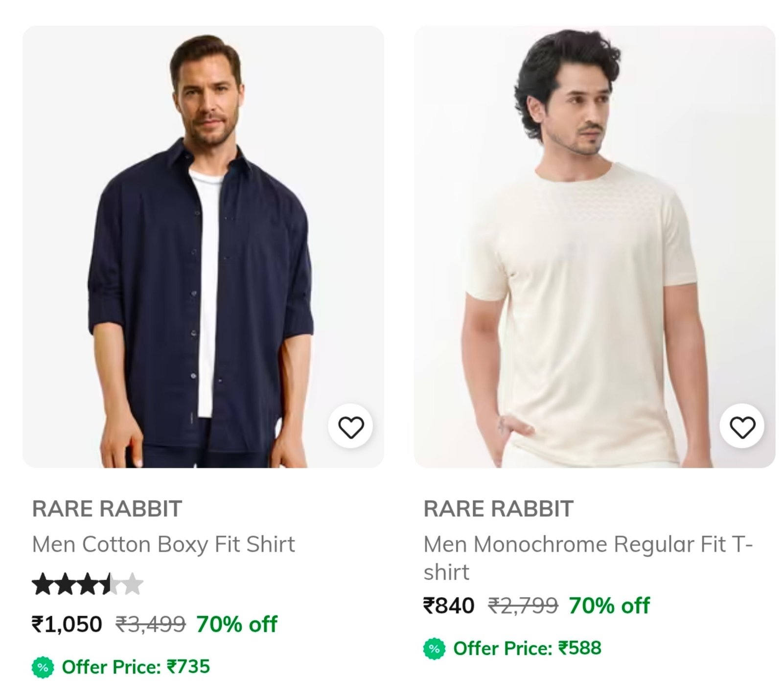Select Offer Price ₹588 text
This screenshot has height=700, width=783.
[527, 649]
